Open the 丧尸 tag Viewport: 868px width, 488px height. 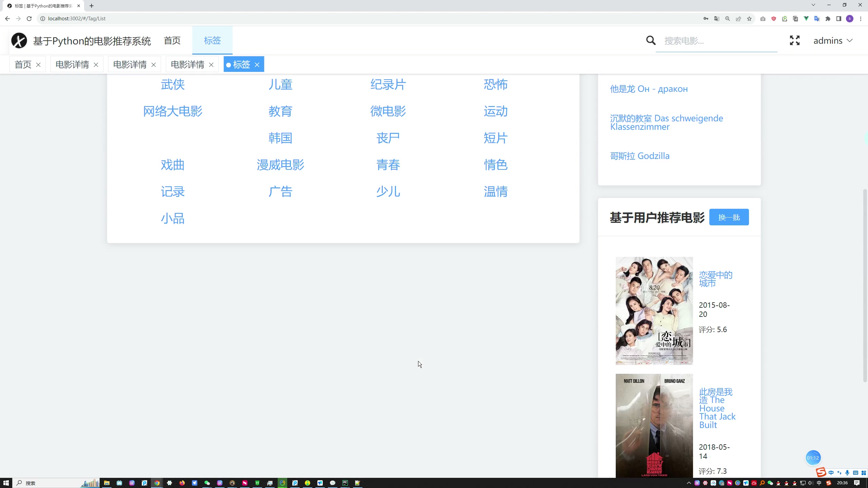(388, 138)
